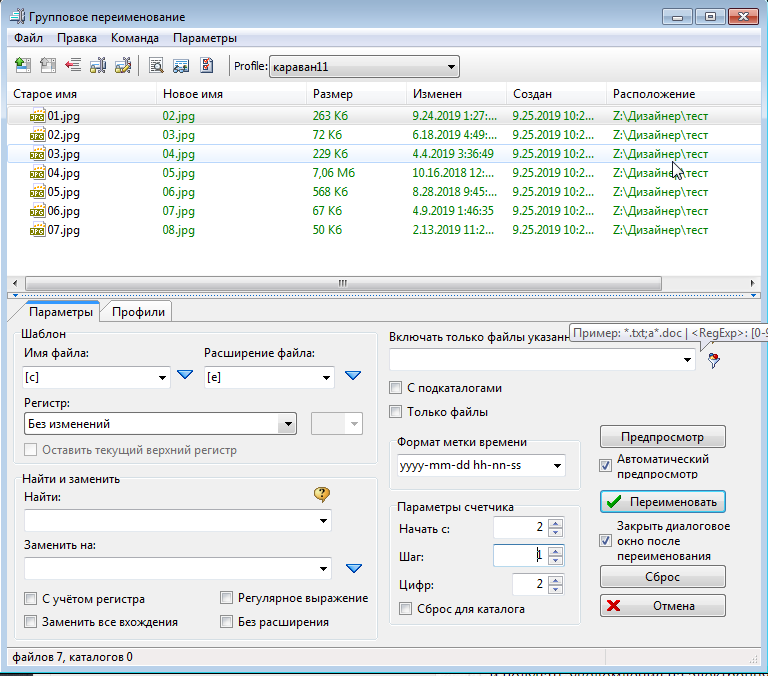
Task: Open the Формат метки времени dropdown
Action: [x=556, y=466]
